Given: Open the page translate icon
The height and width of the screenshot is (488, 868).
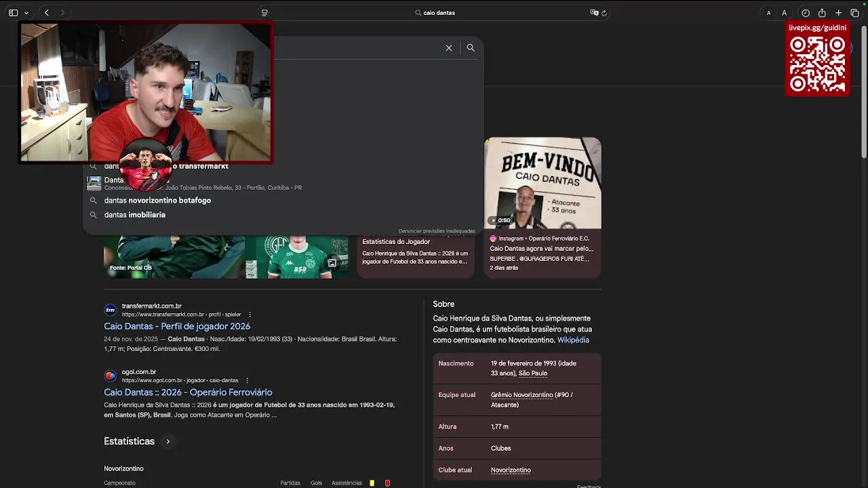Looking at the screenshot, I should (594, 13).
